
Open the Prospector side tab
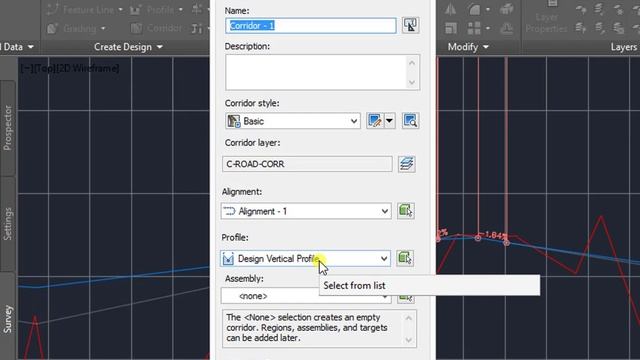(x=8, y=128)
